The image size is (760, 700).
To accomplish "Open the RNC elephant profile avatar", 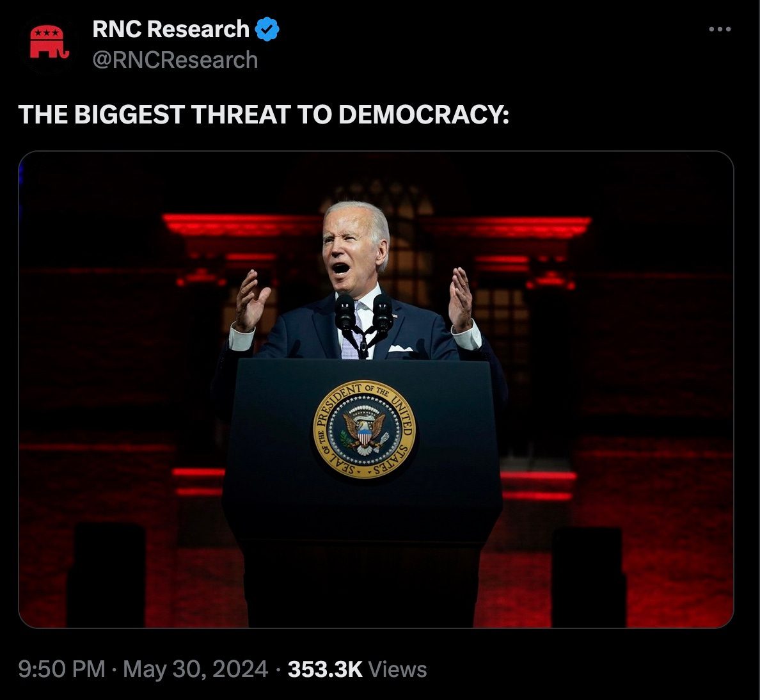I will coord(49,43).
